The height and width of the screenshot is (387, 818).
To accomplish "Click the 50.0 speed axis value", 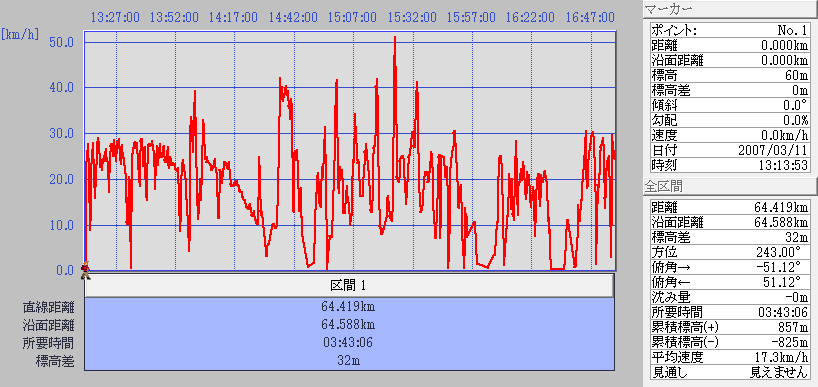I will (61, 42).
